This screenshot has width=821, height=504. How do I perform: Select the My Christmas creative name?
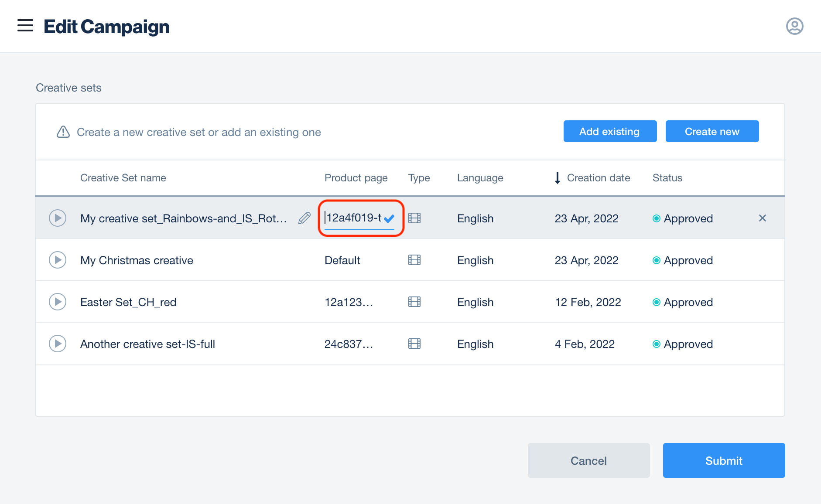137,260
